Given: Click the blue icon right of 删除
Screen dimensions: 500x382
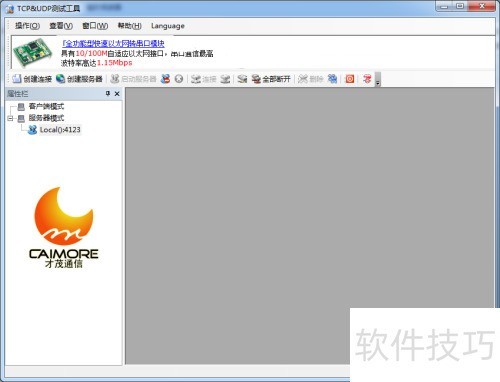Looking at the screenshot, I should click(332, 79).
